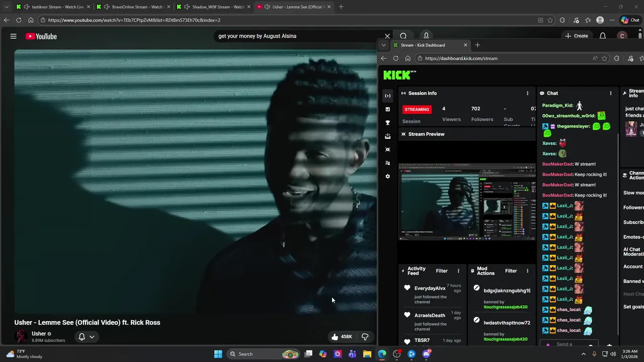The height and width of the screenshot is (362, 644).
Task: Open Kick sidebar community users icon
Action: tap(387, 163)
